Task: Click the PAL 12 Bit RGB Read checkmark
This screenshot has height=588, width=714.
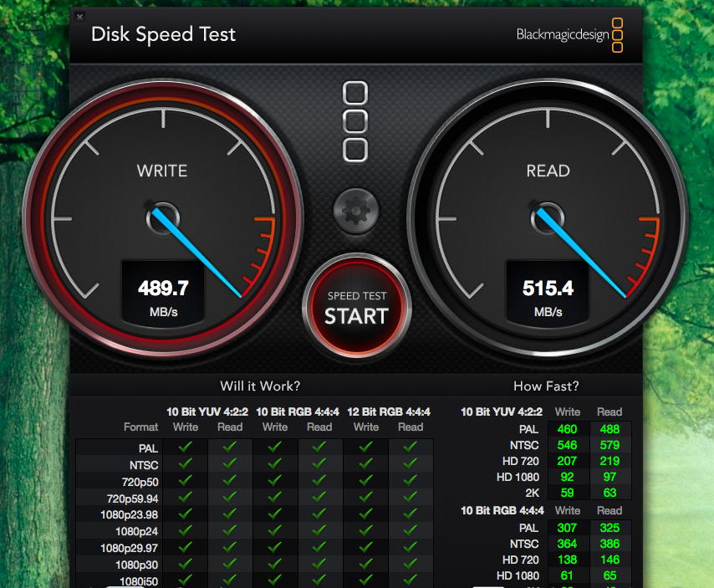Action: [x=411, y=447]
